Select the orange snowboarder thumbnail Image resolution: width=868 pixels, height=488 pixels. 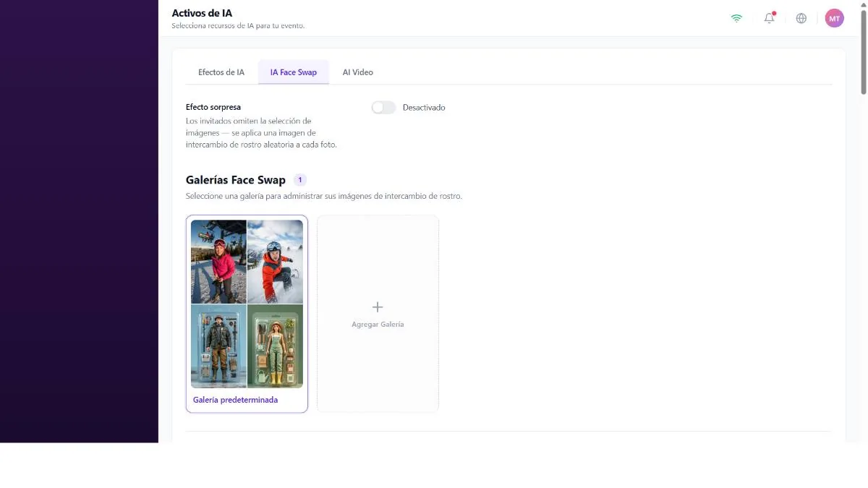(276, 262)
